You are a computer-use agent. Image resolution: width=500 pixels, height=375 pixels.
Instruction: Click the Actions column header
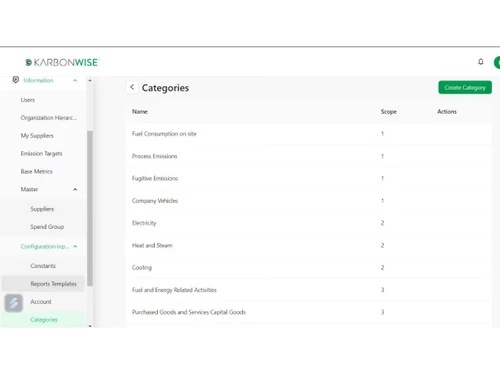pos(447,112)
